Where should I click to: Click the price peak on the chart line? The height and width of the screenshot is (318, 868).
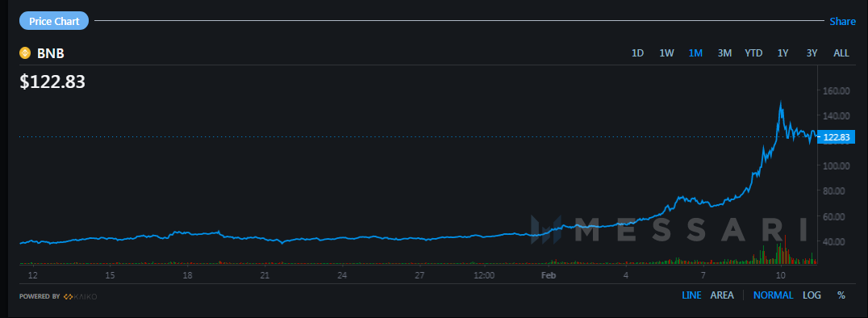(781, 103)
